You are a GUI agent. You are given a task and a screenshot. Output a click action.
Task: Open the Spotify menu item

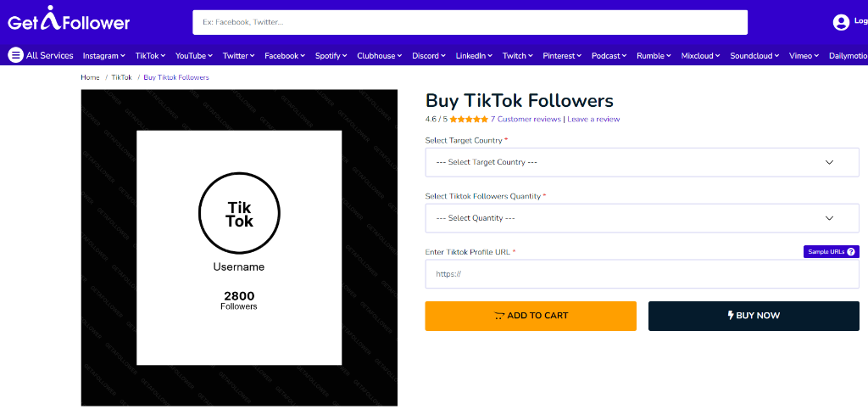coord(331,55)
